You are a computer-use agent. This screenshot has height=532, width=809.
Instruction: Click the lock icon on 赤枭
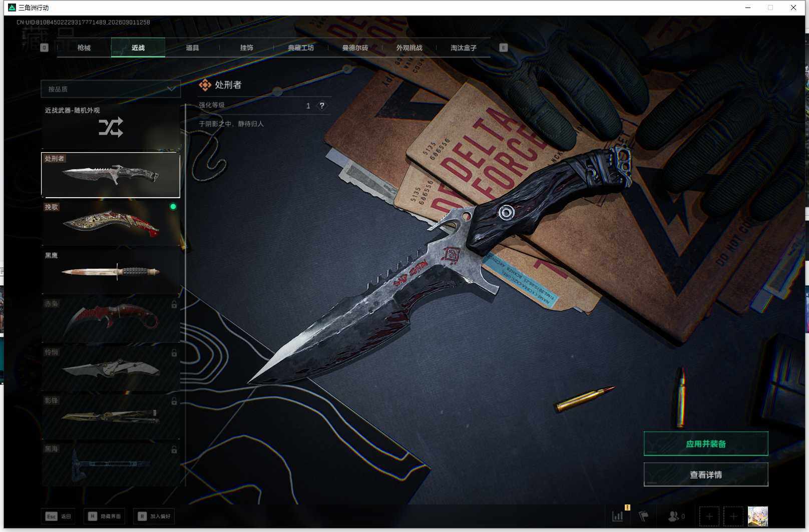coord(174,304)
